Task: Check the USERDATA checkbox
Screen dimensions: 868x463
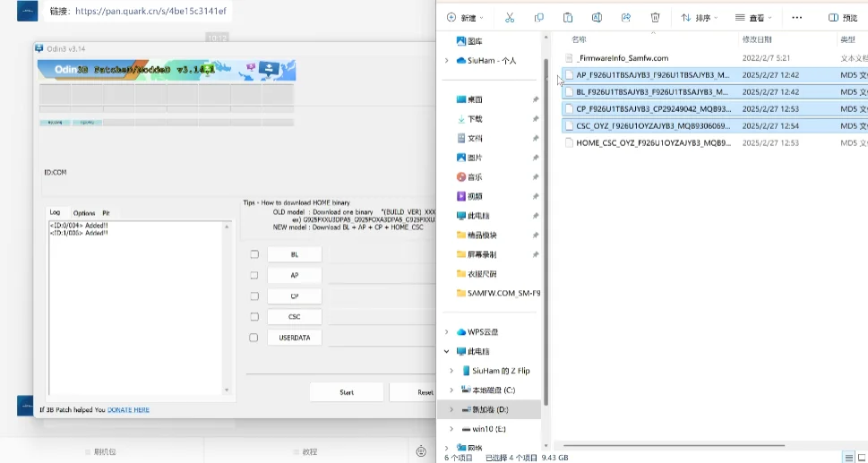Action: [x=254, y=338]
